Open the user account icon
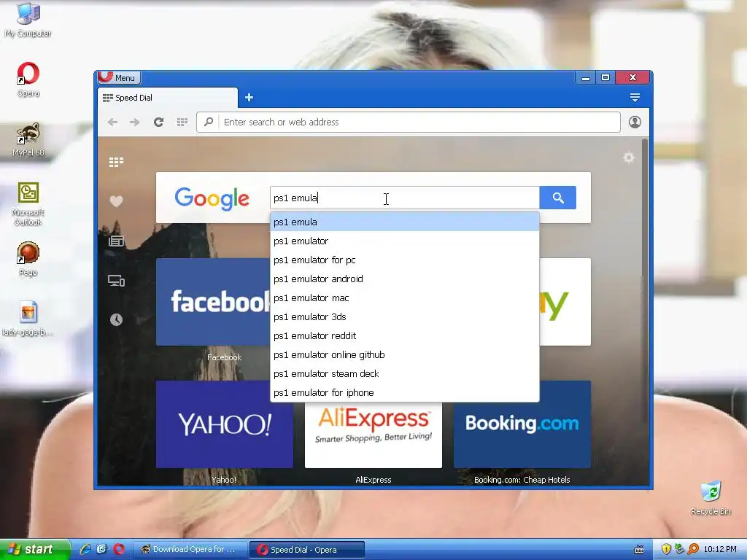 point(635,122)
